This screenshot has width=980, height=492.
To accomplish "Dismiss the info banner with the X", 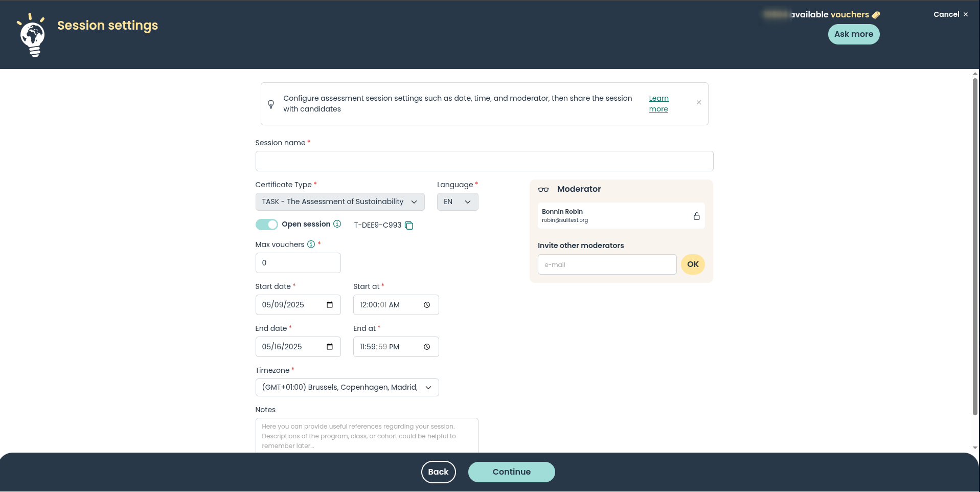I will [699, 103].
